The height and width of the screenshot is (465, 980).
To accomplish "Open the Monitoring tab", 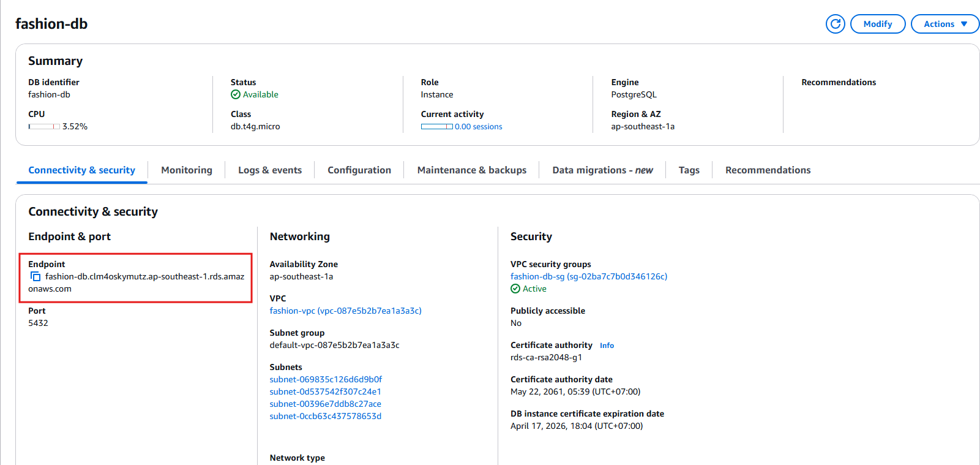I will 187,170.
